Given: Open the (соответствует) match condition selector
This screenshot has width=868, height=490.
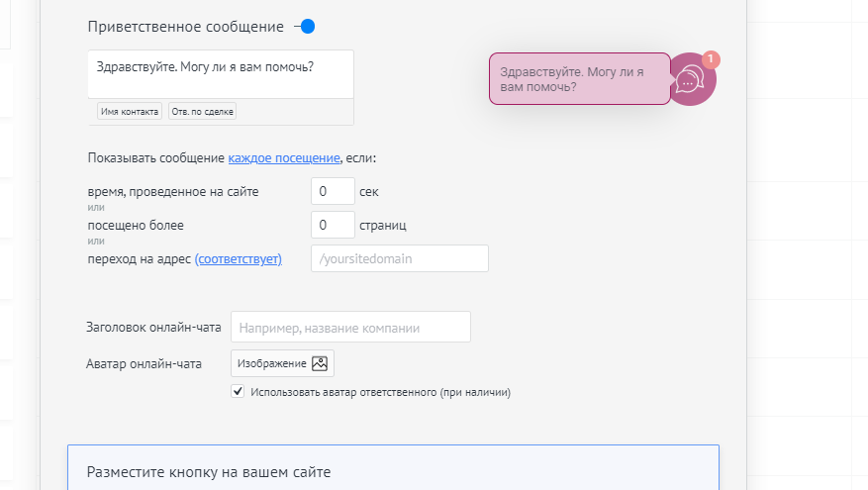Looking at the screenshot, I should [239, 258].
